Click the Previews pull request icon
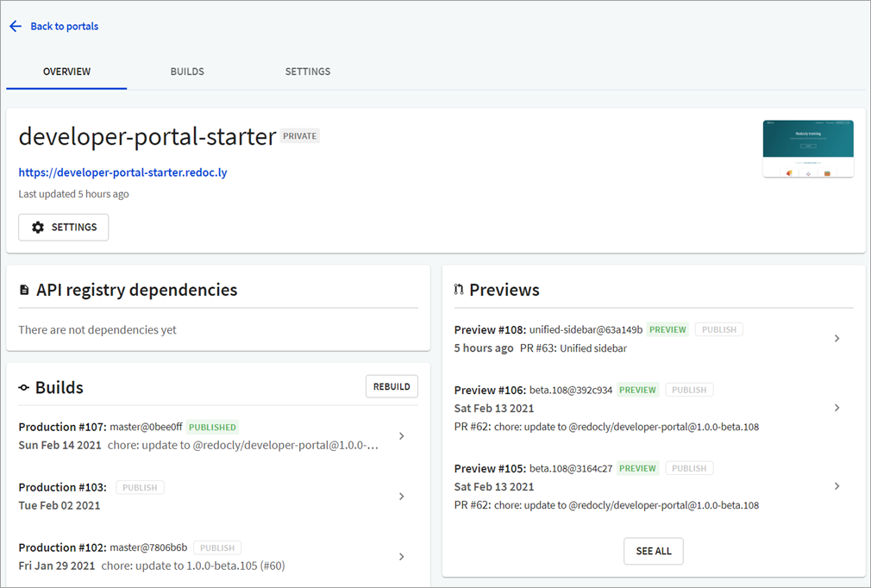This screenshot has height=588, width=871. point(458,290)
